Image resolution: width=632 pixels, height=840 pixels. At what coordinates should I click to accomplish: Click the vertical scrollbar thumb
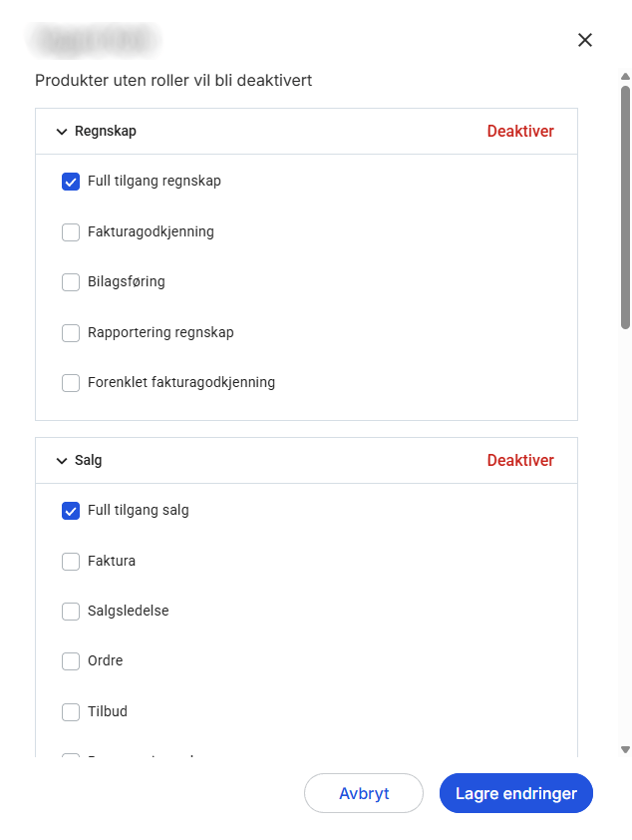coord(625,208)
